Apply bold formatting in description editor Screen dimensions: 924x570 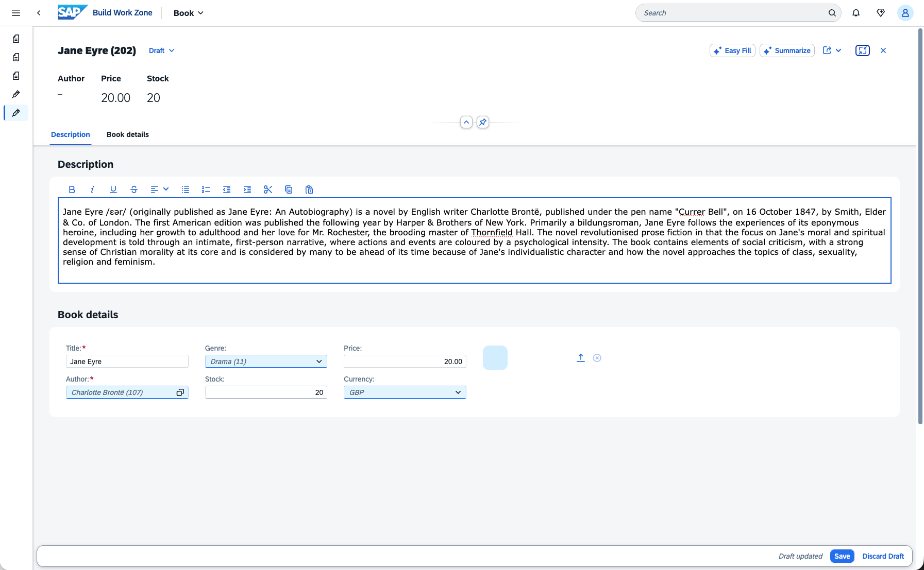pos(72,189)
